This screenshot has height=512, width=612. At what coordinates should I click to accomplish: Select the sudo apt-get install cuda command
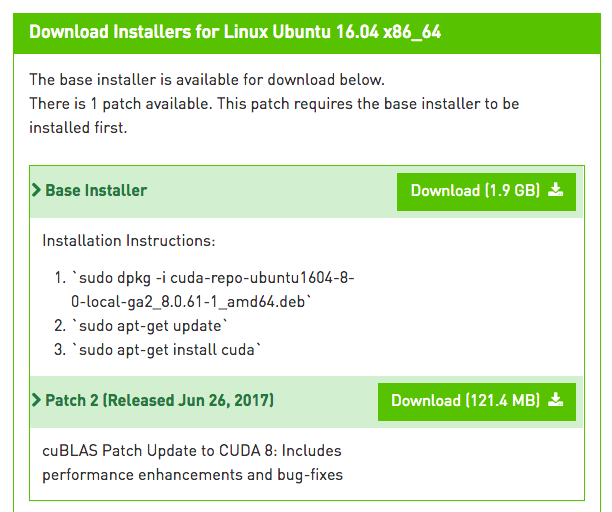166,350
